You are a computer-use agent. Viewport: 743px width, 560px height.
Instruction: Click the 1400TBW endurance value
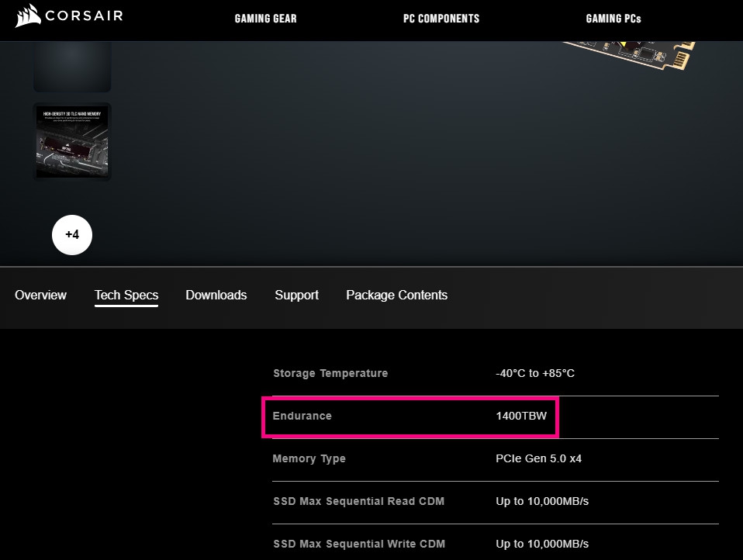(521, 416)
